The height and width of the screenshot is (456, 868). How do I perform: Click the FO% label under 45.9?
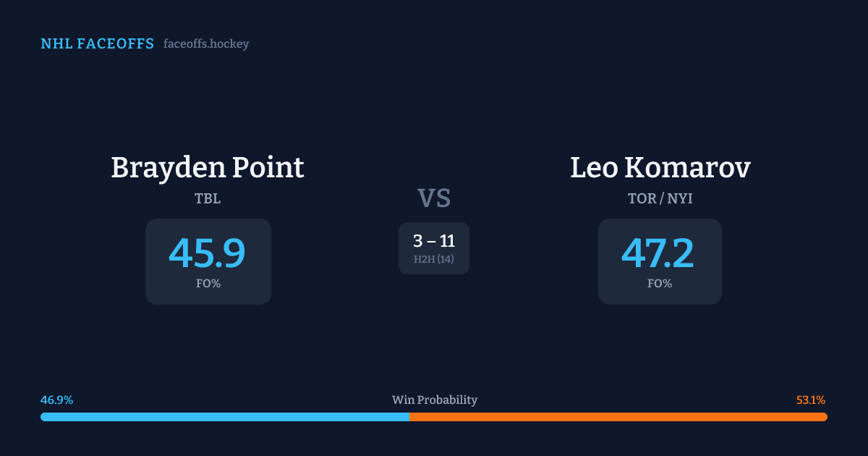[208, 284]
